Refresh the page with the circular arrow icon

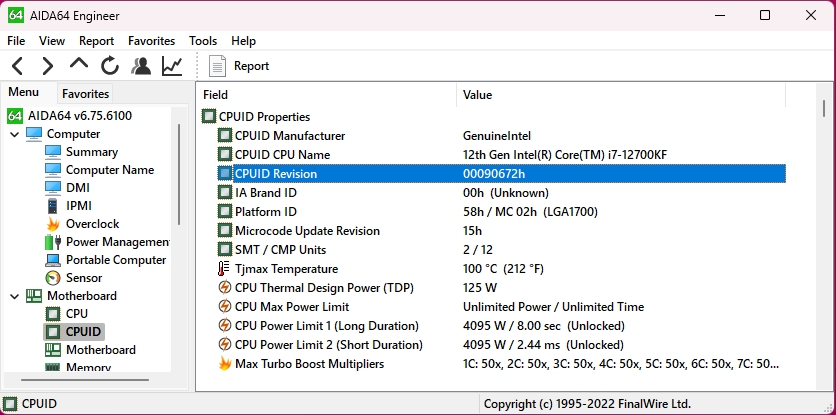[110, 66]
